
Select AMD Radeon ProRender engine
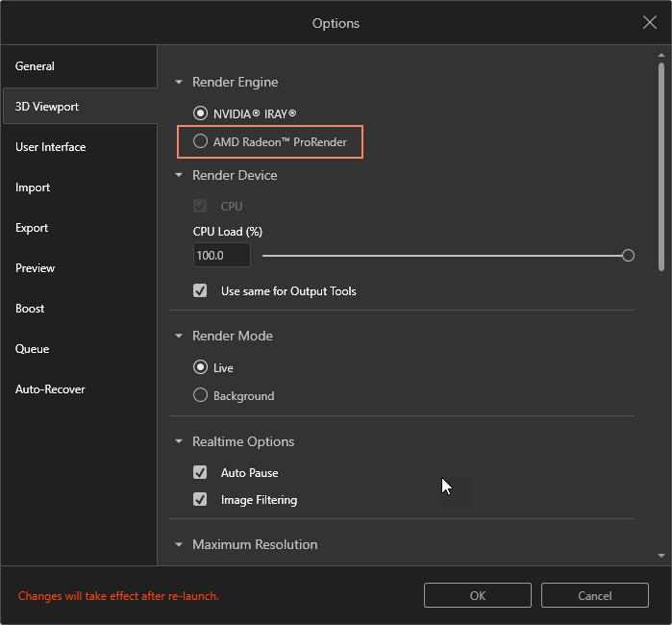[x=200, y=141]
